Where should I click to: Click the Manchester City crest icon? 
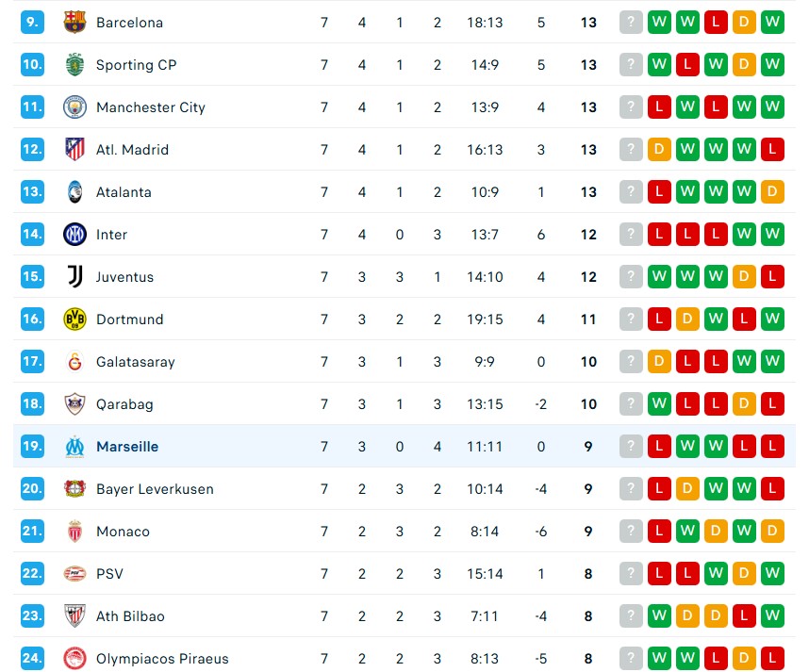pos(74,107)
